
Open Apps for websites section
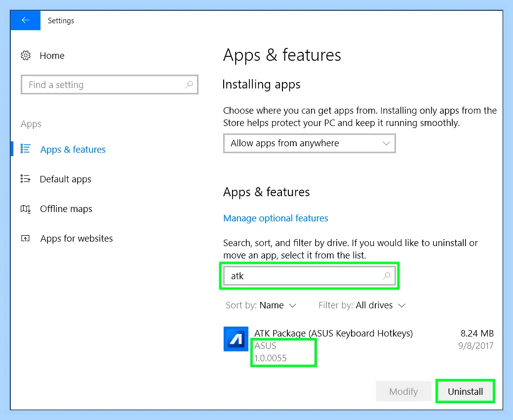point(77,238)
